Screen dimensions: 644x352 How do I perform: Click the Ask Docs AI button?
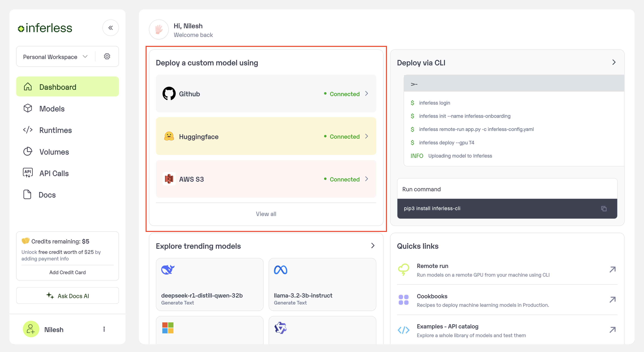tap(67, 296)
